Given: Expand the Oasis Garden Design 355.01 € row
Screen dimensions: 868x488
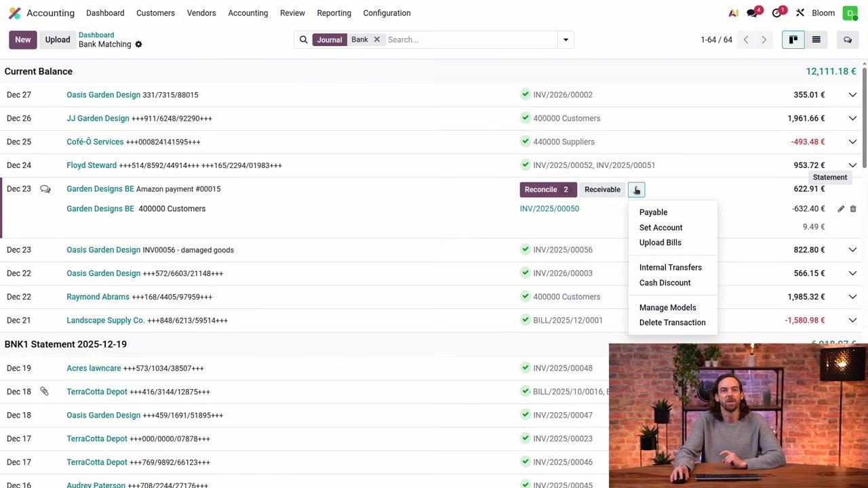Looking at the screenshot, I should click(x=852, y=95).
